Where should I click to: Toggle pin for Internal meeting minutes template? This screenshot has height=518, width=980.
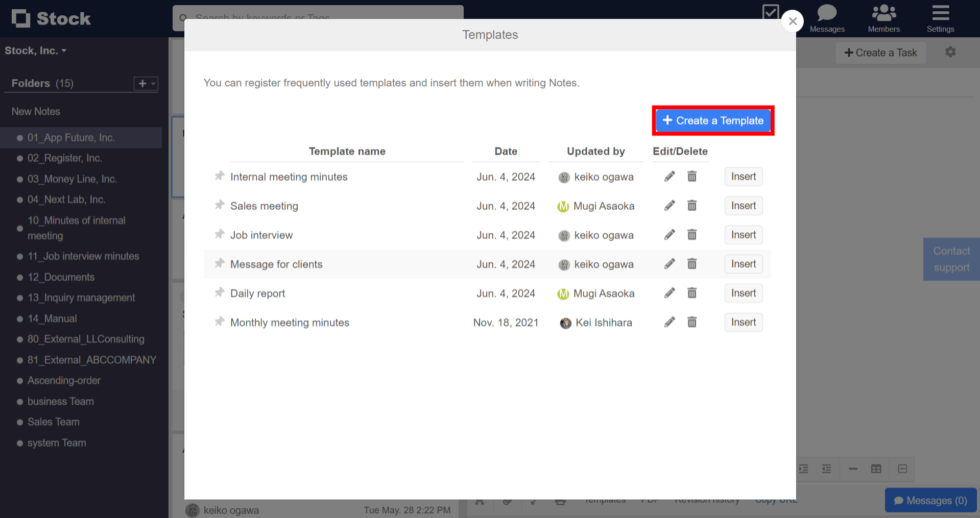point(220,176)
